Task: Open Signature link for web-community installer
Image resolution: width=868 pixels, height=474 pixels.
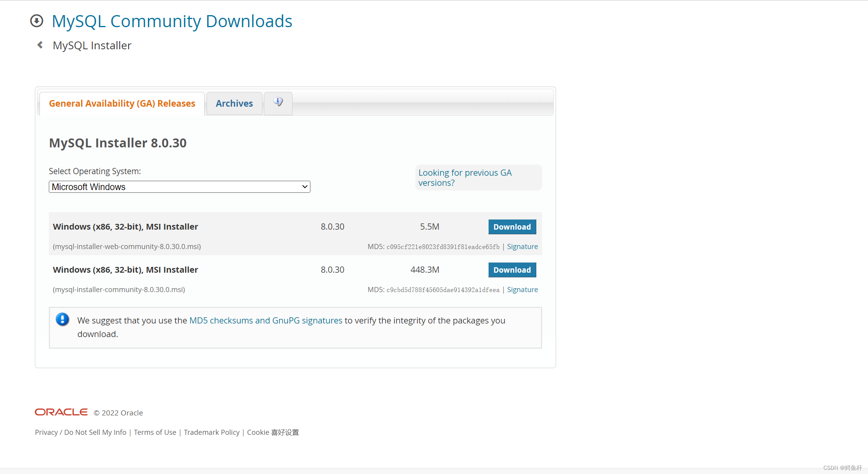Action: (522, 247)
